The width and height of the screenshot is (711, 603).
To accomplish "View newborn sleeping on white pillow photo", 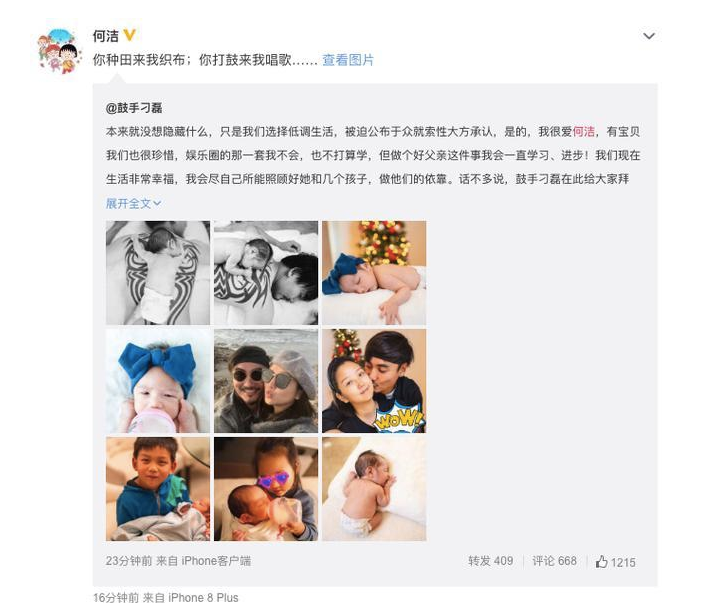I will [374, 489].
